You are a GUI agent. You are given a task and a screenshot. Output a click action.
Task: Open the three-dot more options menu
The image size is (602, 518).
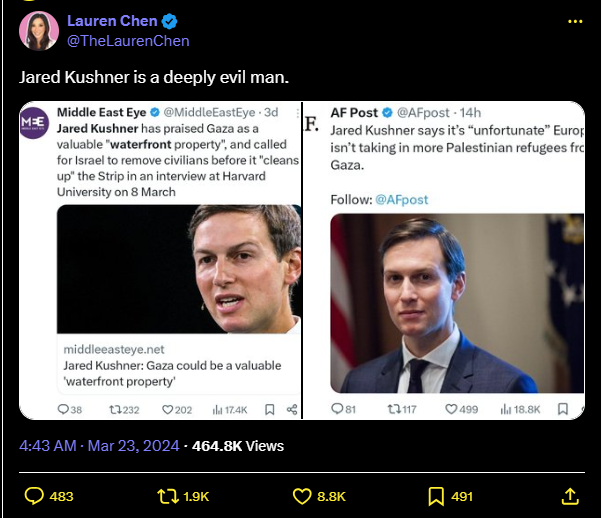[x=574, y=21]
